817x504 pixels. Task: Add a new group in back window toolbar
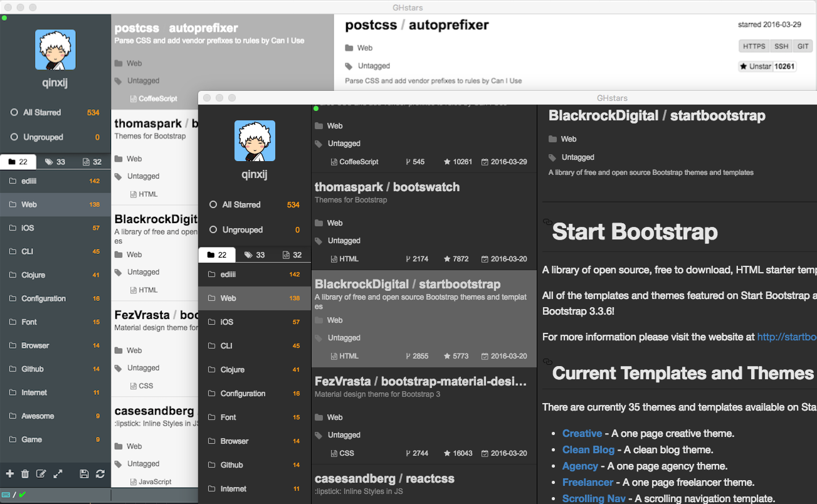9,474
